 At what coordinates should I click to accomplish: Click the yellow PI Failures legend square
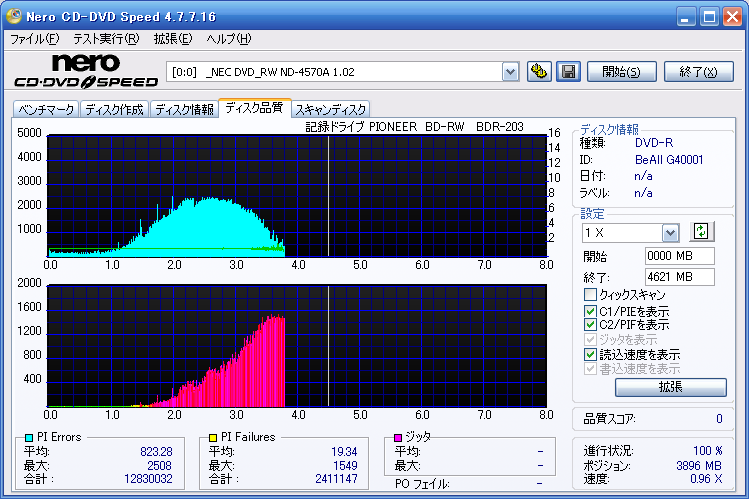[213, 437]
